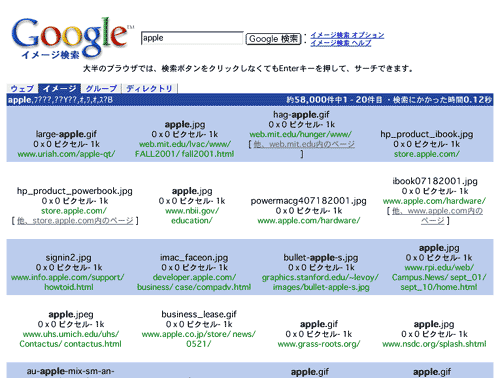Show more pages from store.apple.com

click(x=75, y=221)
